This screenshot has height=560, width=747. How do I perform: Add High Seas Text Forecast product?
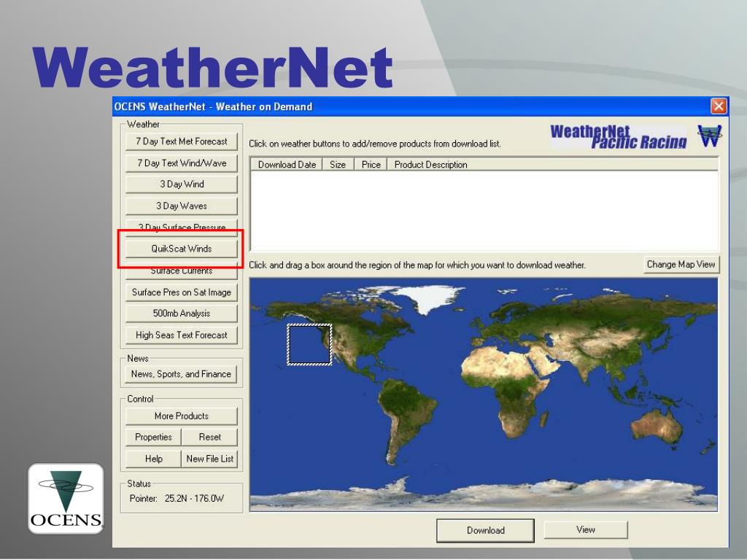(x=182, y=335)
